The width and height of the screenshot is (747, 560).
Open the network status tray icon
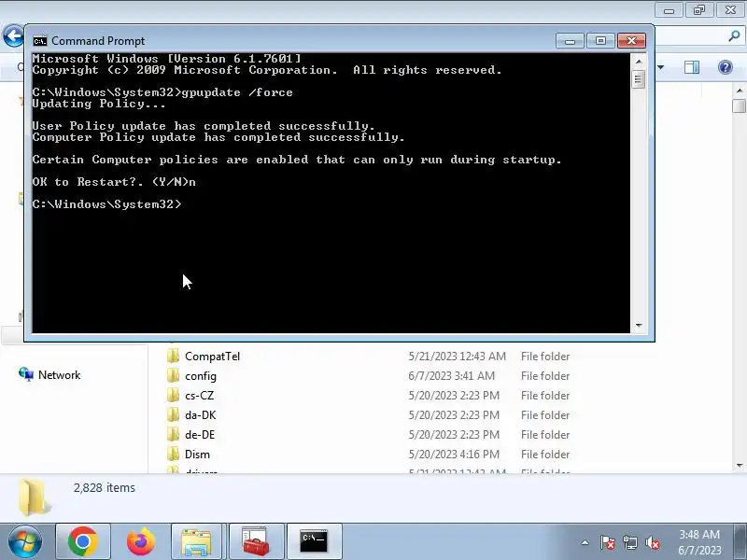pos(629,542)
